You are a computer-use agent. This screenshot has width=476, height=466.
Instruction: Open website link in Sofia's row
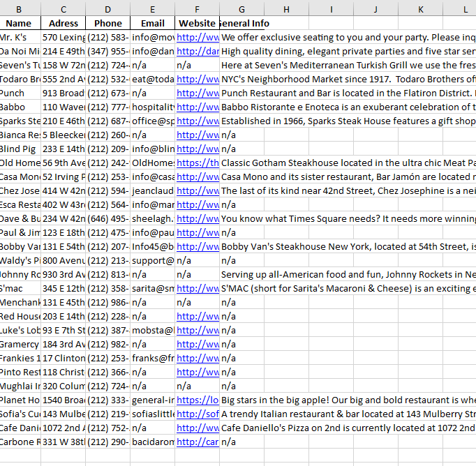[x=198, y=414]
